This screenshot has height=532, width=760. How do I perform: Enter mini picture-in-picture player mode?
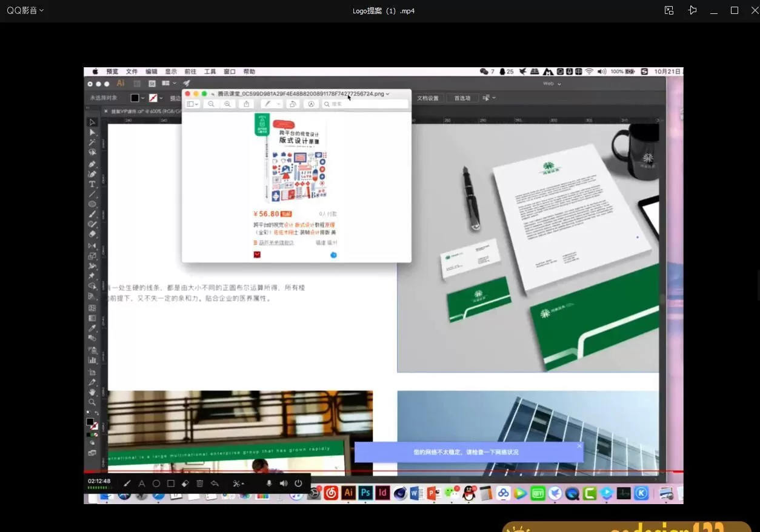point(669,10)
